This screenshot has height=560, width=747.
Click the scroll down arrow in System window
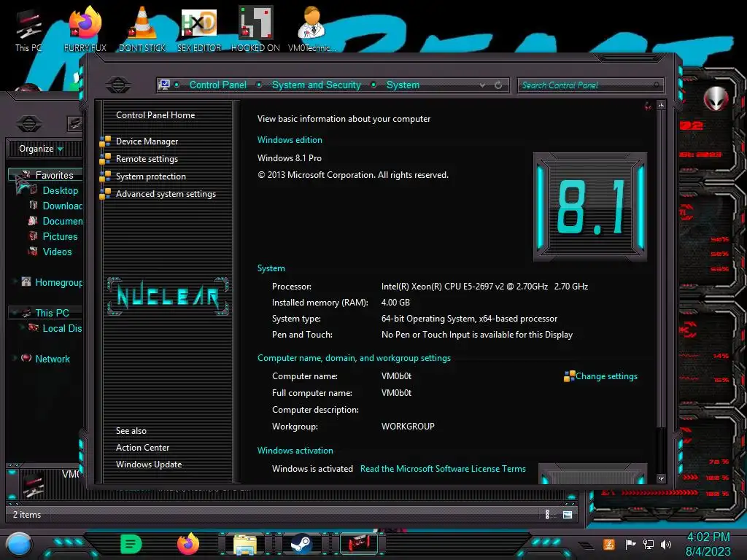[661, 478]
